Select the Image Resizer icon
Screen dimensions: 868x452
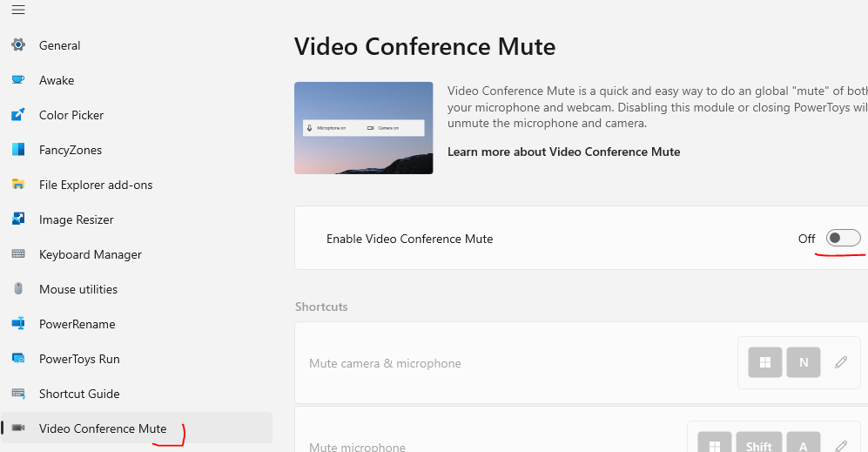18,219
